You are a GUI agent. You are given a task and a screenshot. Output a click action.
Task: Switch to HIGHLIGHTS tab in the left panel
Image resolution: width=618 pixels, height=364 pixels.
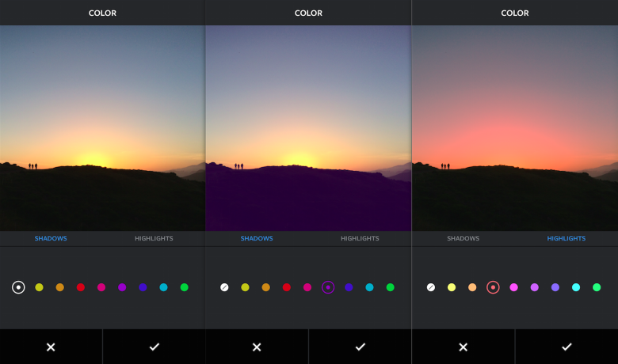click(x=154, y=238)
